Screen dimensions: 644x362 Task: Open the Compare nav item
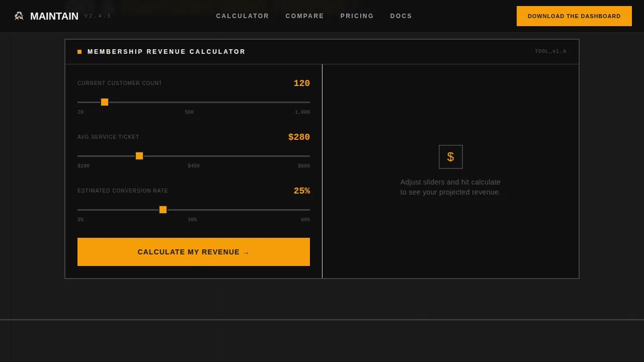tap(305, 16)
